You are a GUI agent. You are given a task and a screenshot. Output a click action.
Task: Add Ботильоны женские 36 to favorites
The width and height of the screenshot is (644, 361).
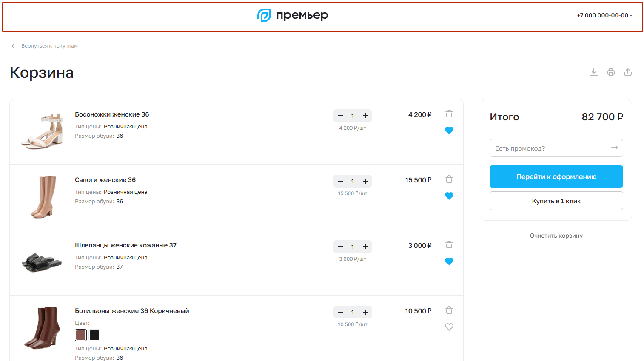pyautogui.click(x=449, y=327)
